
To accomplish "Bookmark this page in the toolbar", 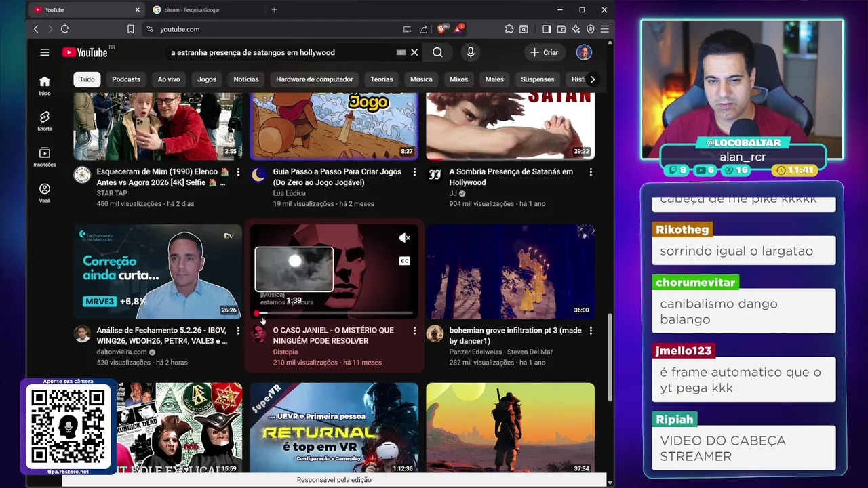I will pyautogui.click(x=130, y=29).
